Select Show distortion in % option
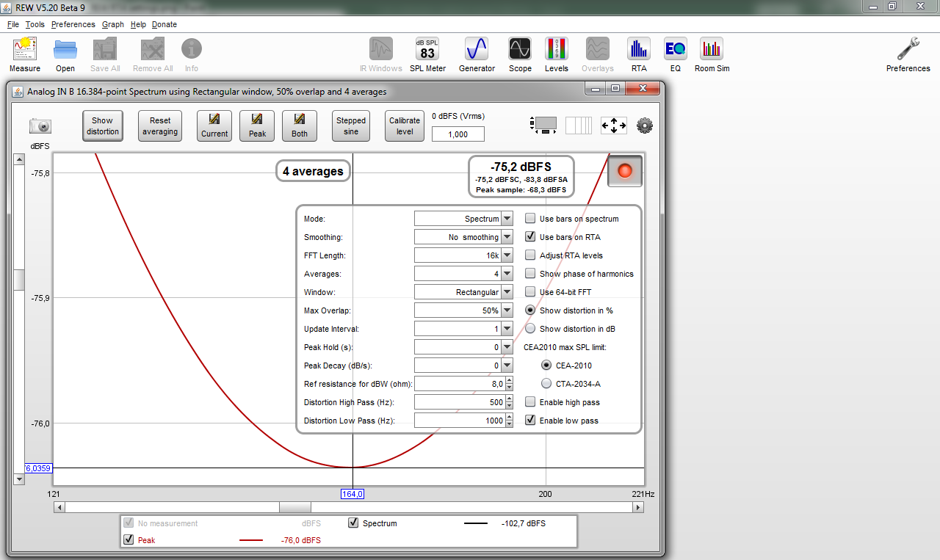 pos(530,310)
